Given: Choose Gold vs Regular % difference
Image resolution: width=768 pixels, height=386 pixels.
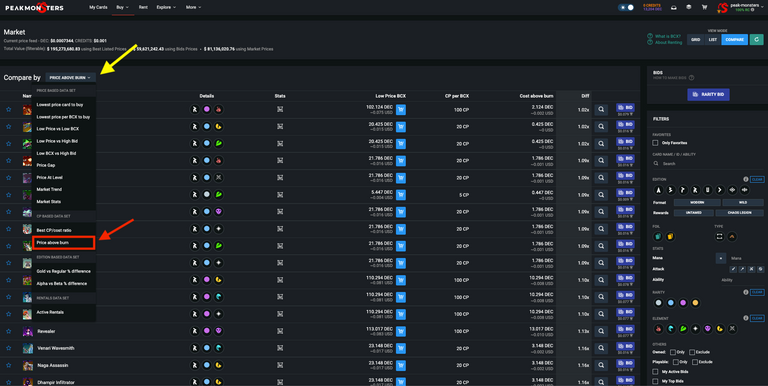Looking at the screenshot, I should pyautogui.click(x=64, y=271).
